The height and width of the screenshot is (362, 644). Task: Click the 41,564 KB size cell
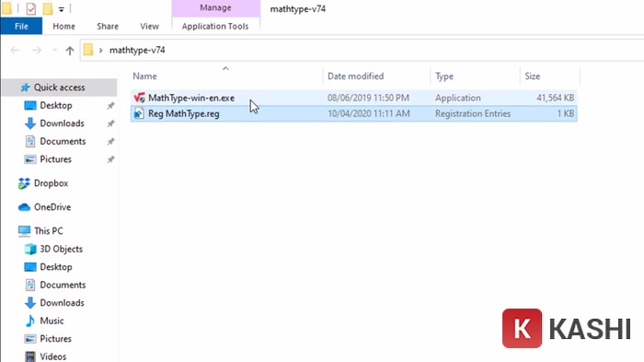click(x=556, y=98)
